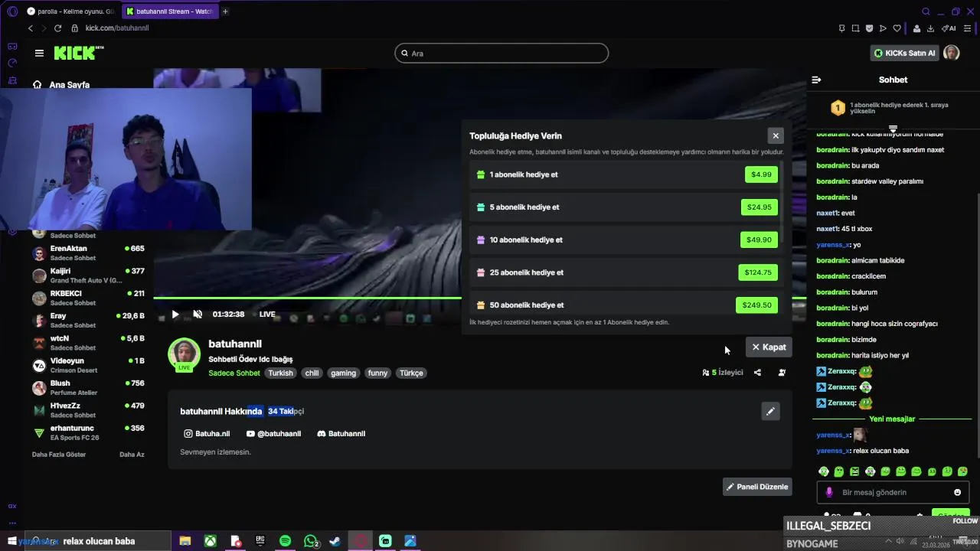Click the browser heart bookmark icon

point(897,28)
